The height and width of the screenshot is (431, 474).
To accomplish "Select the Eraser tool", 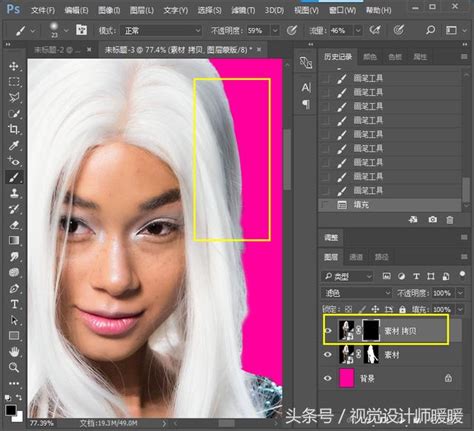I will [14, 225].
